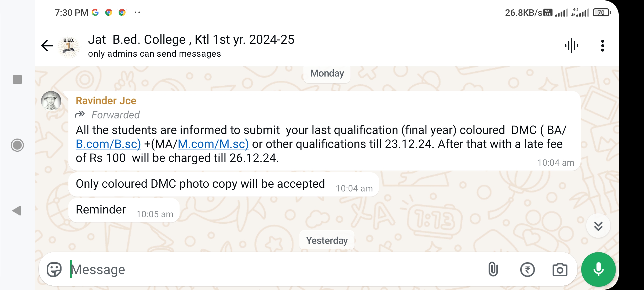
Task: Open the M.com/M.sc) link
Action: click(x=213, y=144)
